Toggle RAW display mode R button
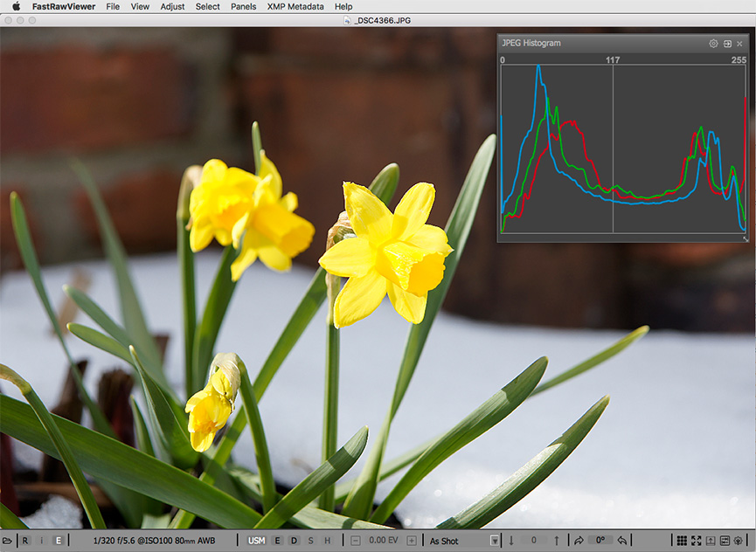 pyautogui.click(x=25, y=541)
